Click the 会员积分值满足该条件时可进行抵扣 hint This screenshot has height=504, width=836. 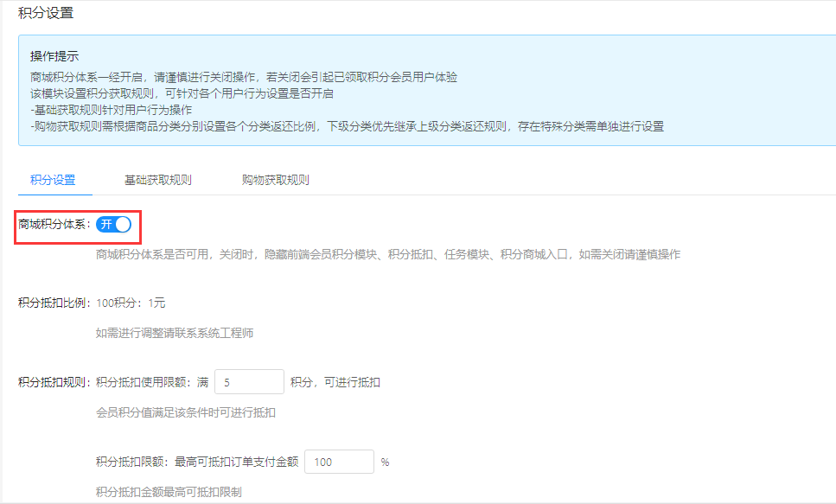pyautogui.click(x=186, y=412)
